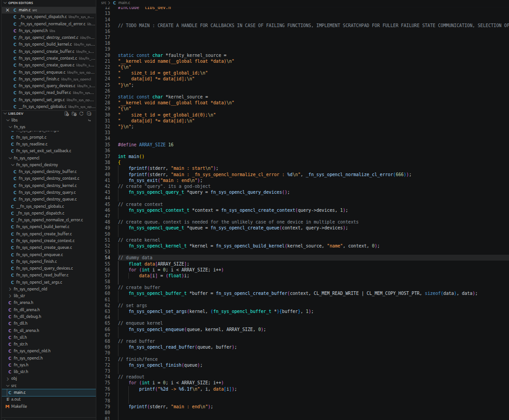Open fn_sll_arena.h in explorer tree
509x420 pixels.
(49, 331)
